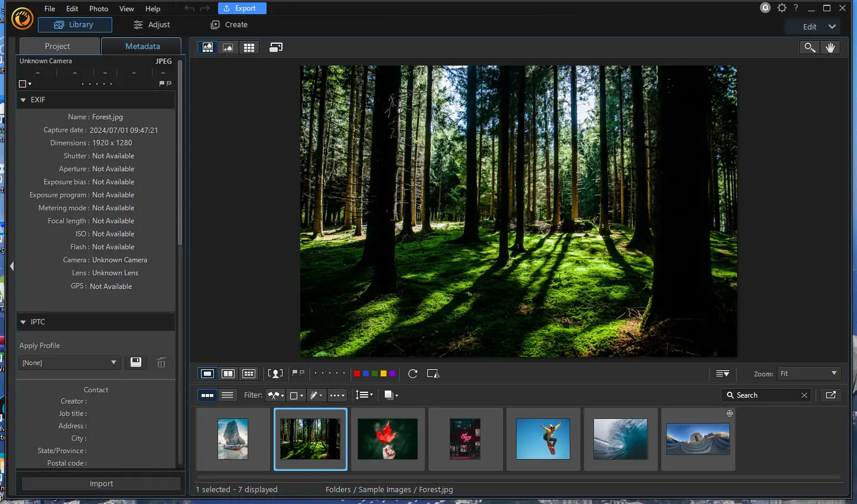This screenshot has height=504, width=857.
Task: Open the Edit mode dropdown
Action: click(x=813, y=27)
